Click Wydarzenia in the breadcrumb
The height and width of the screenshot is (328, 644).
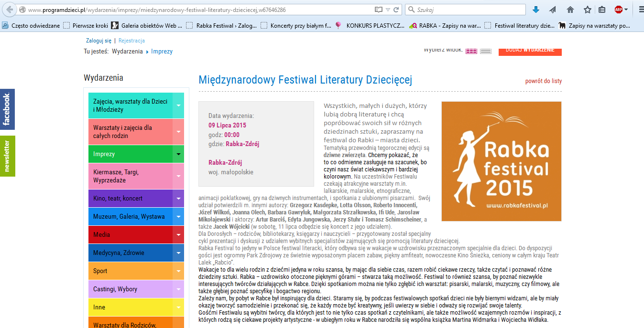click(x=127, y=52)
